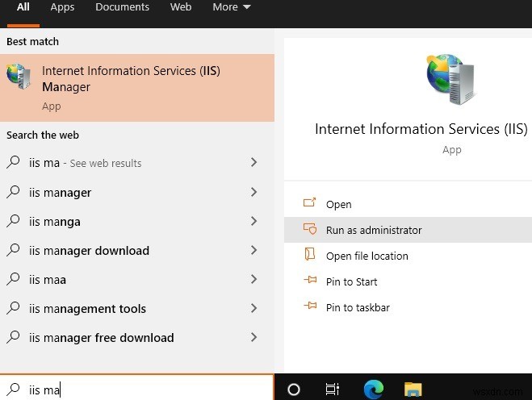The width and height of the screenshot is (532, 400).
Task: Click the search icon beside 'iis maa'
Action: coord(13,279)
